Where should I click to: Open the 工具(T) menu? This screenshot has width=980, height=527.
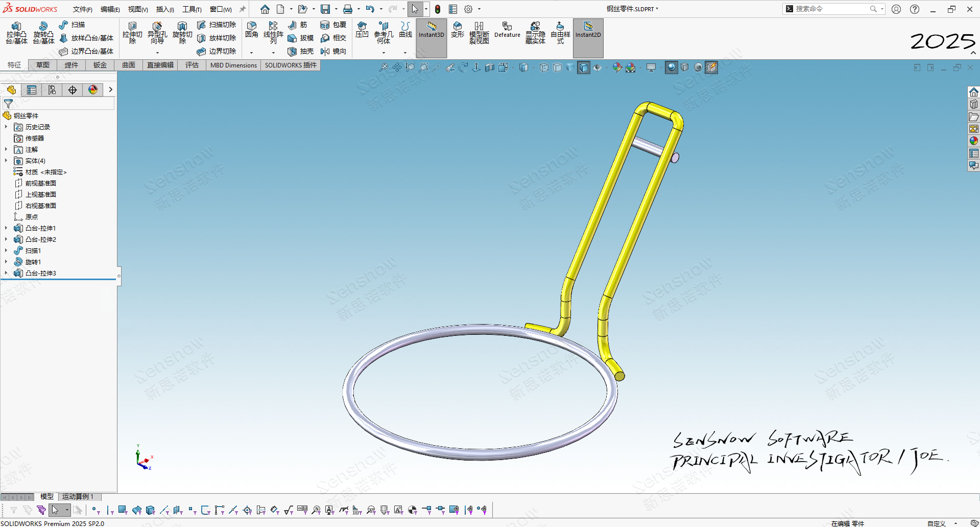192,9
